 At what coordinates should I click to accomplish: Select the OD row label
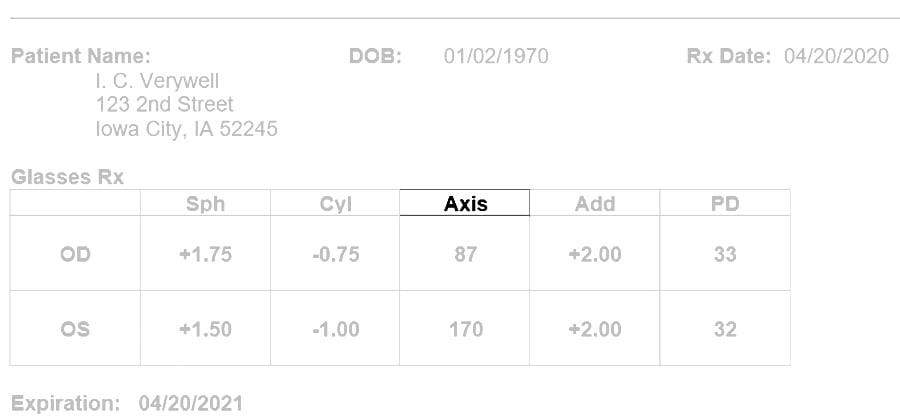tap(75, 254)
